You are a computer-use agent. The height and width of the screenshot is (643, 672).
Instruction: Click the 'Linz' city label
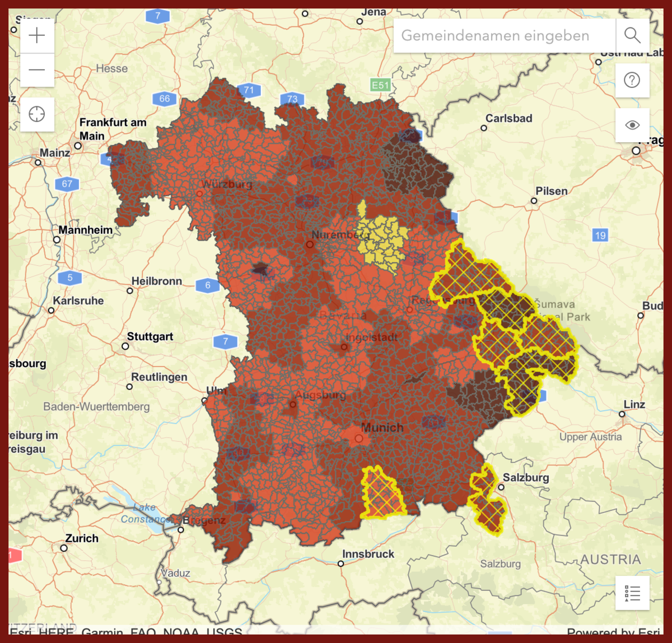[x=634, y=405]
